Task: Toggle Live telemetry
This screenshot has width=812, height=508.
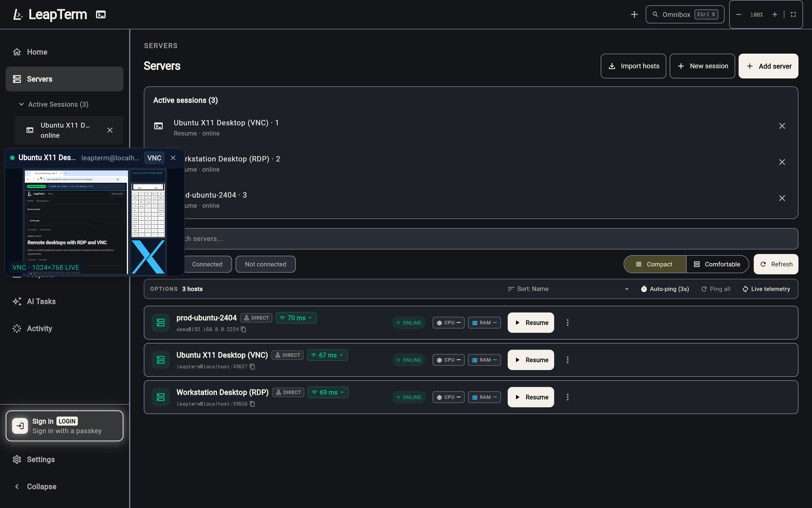Action: click(x=766, y=289)
